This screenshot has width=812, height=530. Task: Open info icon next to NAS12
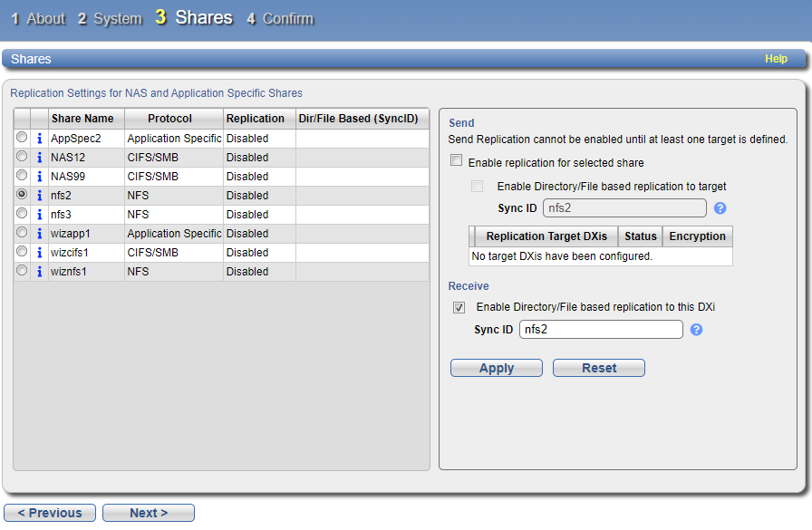pos(40,158)
